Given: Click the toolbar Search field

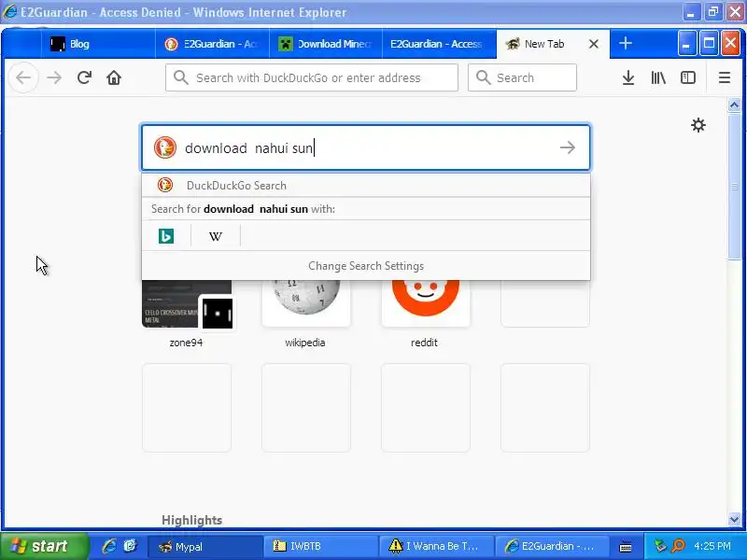Looking at the screenshot, I should (522, 77).
